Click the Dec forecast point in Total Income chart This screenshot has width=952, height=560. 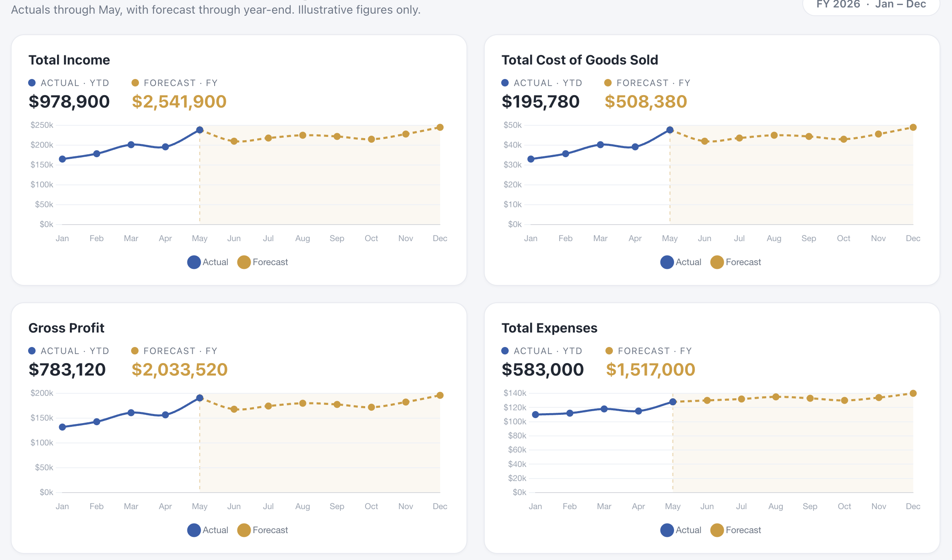(440, 127)
